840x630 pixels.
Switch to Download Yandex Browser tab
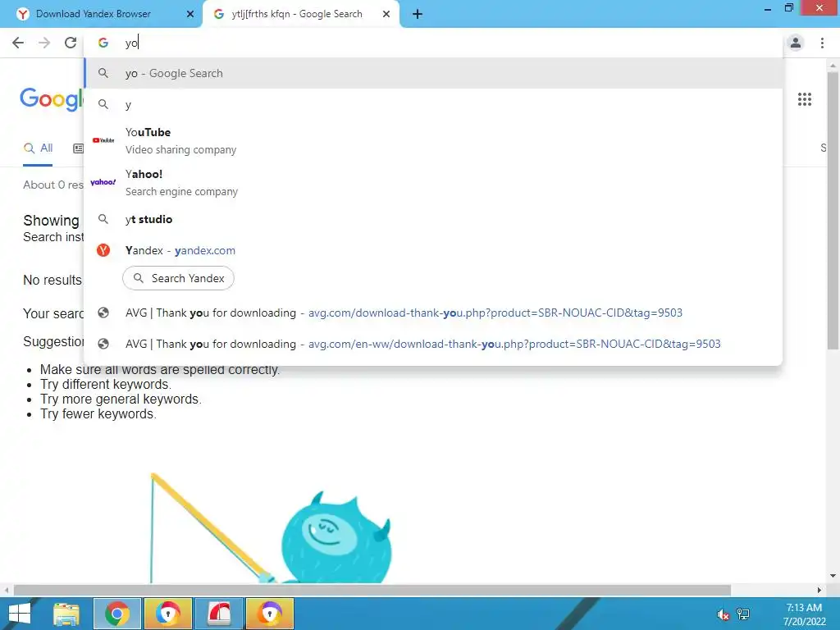[x=102, y=15]
